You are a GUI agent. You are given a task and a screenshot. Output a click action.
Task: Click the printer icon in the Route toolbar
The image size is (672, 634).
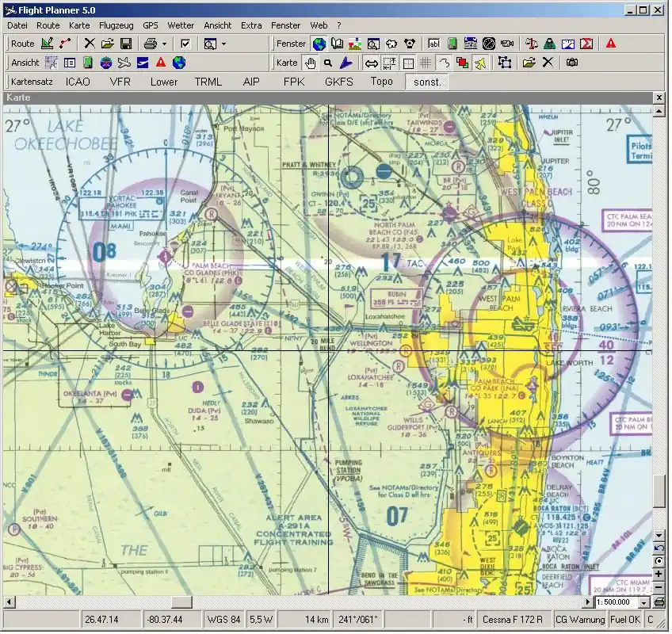tap(151, 44)
